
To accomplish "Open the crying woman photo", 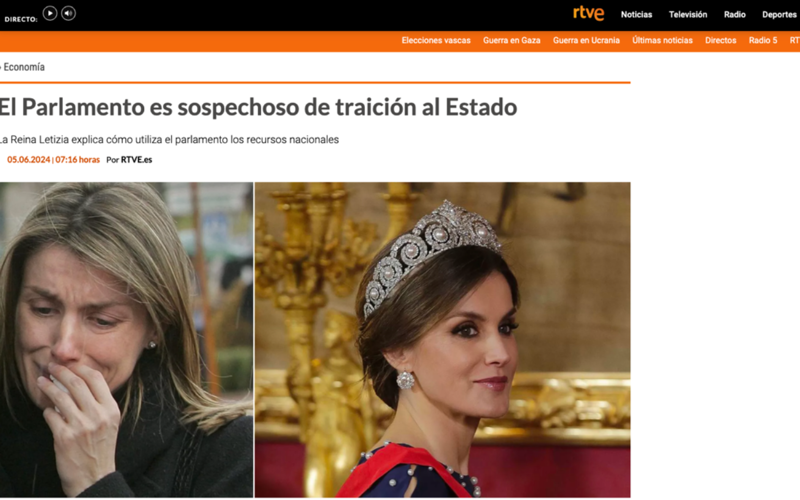I will (x=126, y=340).
